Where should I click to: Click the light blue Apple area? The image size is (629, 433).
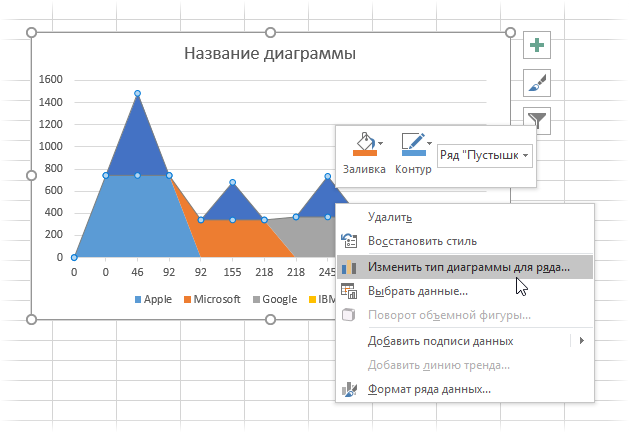[x=136, y=219]
